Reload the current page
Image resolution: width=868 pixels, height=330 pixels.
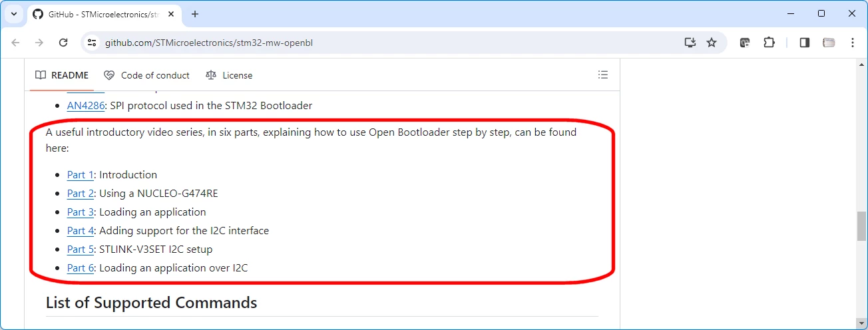point(63,43)
